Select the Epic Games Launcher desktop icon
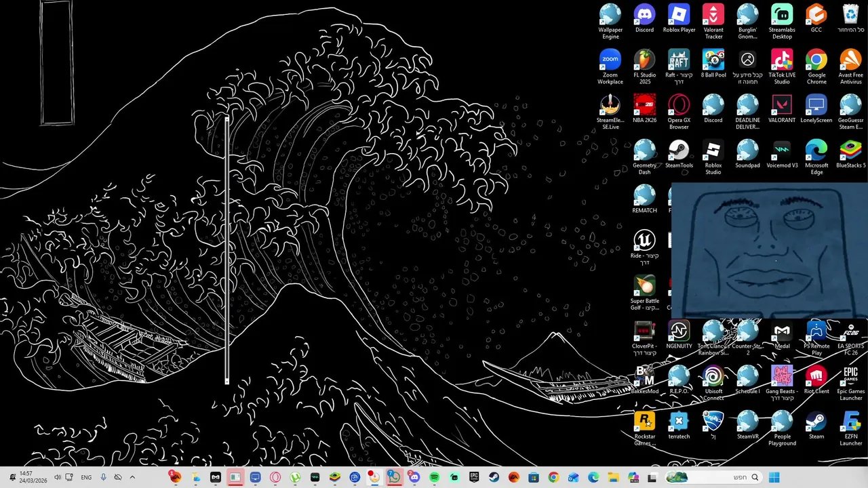Image resolution: width=868 pixels, height=488 pixels. (x=850, y=383)
